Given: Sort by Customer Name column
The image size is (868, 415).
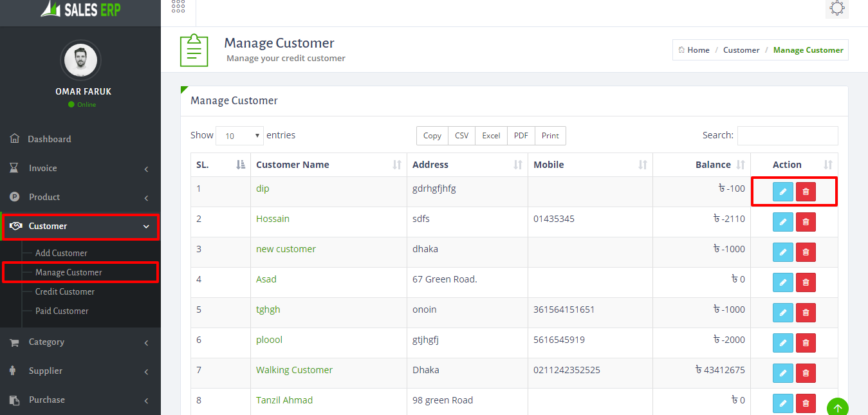Looking at the screenshot, I should [x=329, y=165].
